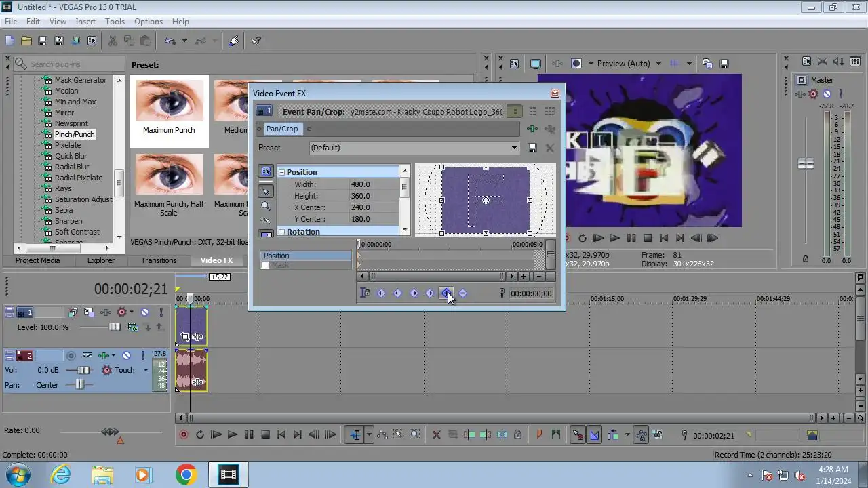Click the Save disk toolbar icon
Screen dimensions: 868x488
(x=42, y=41)
